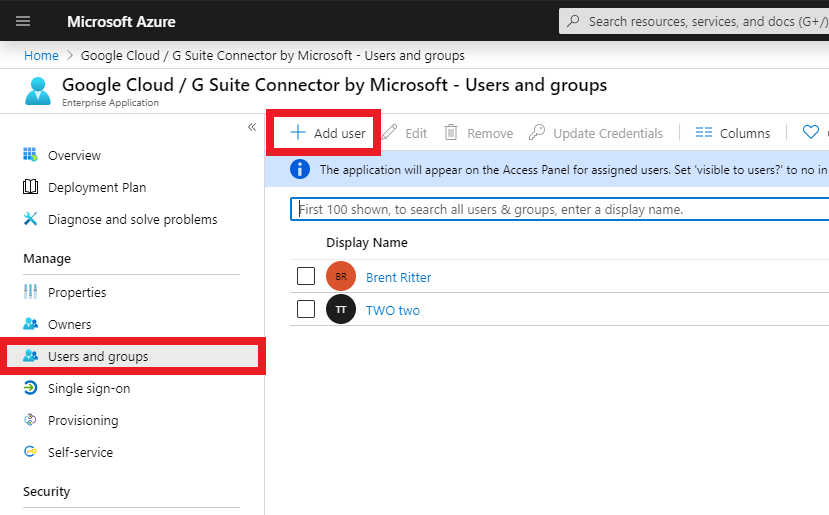
Task: Click the Add user button
Action: (x=328, y=133)
